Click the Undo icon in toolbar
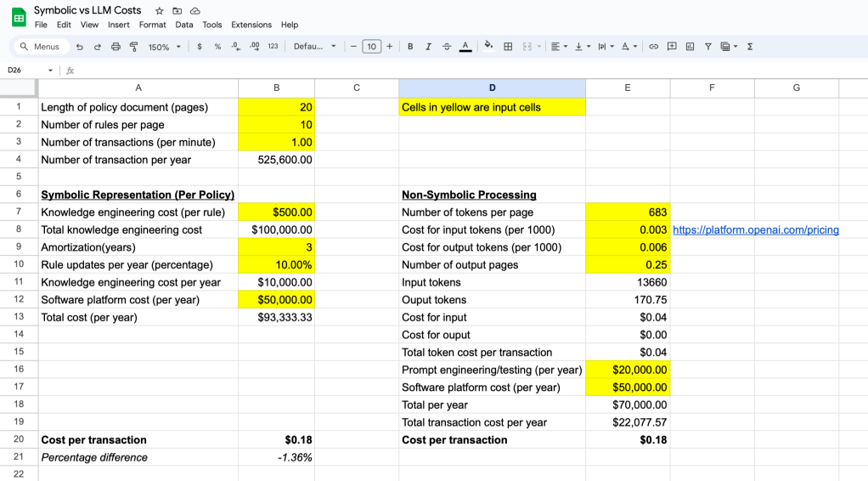 80,47
